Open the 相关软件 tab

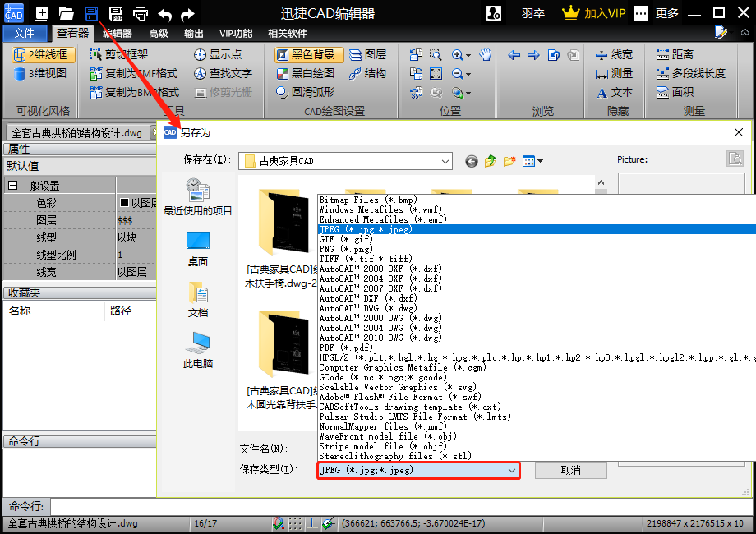tap(288, 33)
